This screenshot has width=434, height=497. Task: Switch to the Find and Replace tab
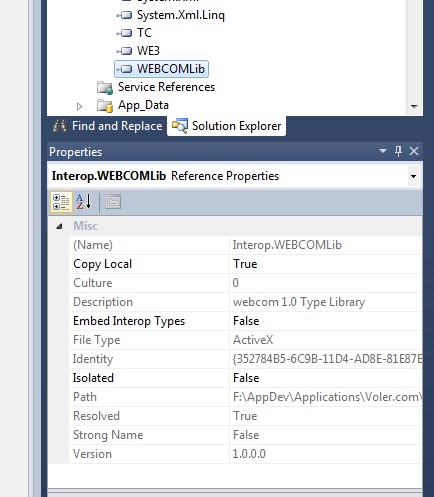107,126
